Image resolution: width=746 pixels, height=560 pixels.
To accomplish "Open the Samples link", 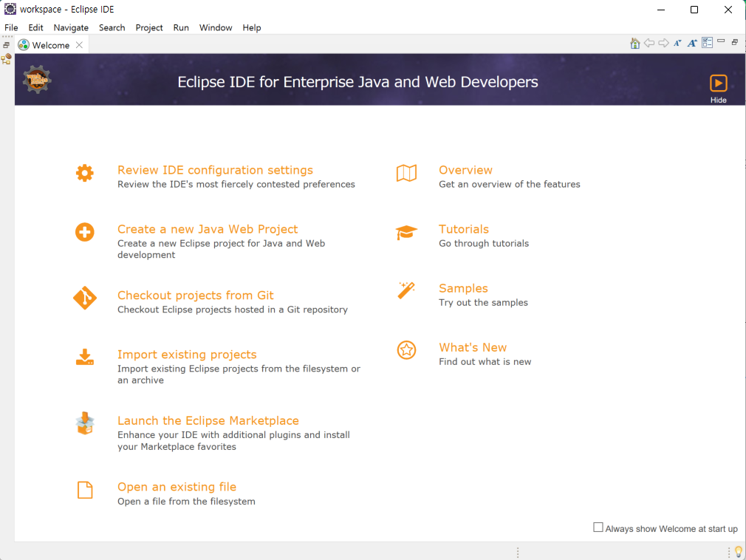I will pyautogui.click(x=463, y=288).
